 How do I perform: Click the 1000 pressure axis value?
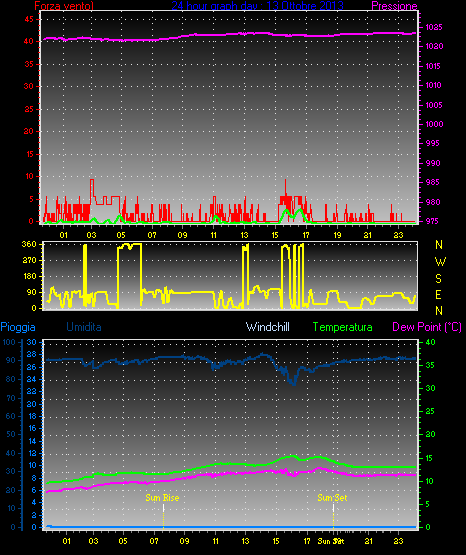click(434, 124)
